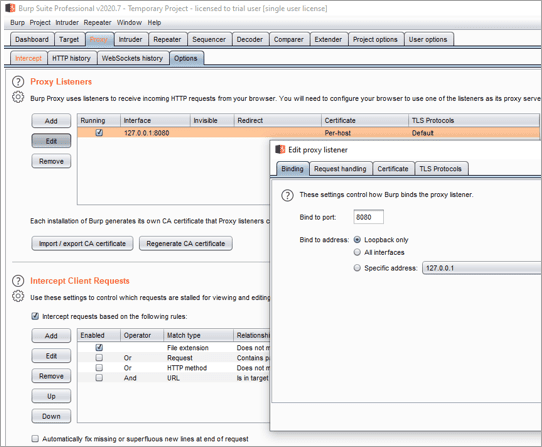Open Intercept Client Requests gear icon
The height and width of the screenshot is (447, 542).
click(18, 296)
